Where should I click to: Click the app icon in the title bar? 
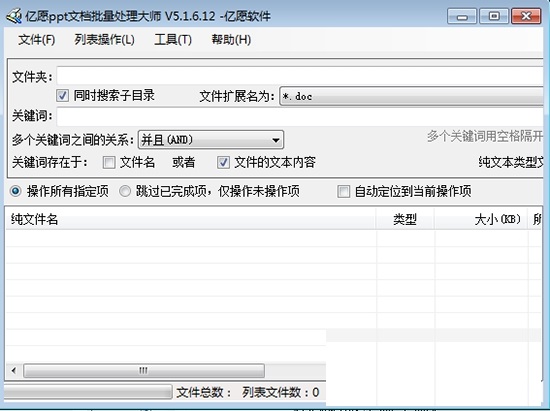14,16
